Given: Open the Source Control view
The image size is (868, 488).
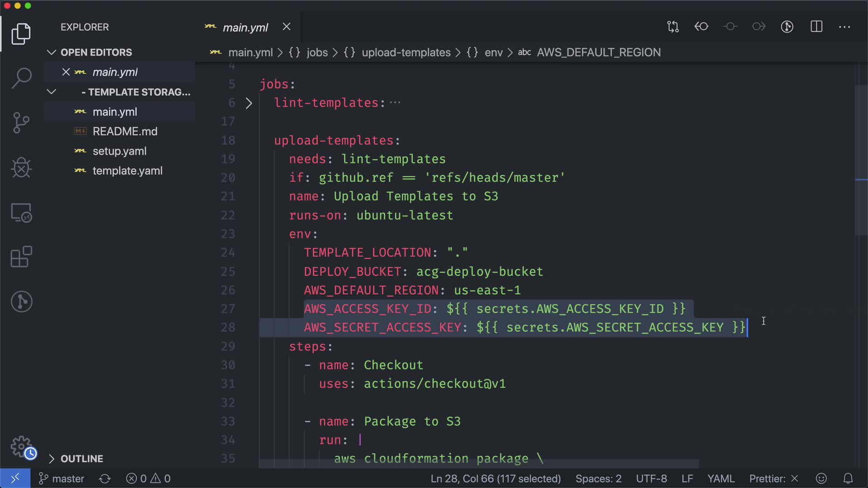Looking at the screenshot, I should 21,122.
